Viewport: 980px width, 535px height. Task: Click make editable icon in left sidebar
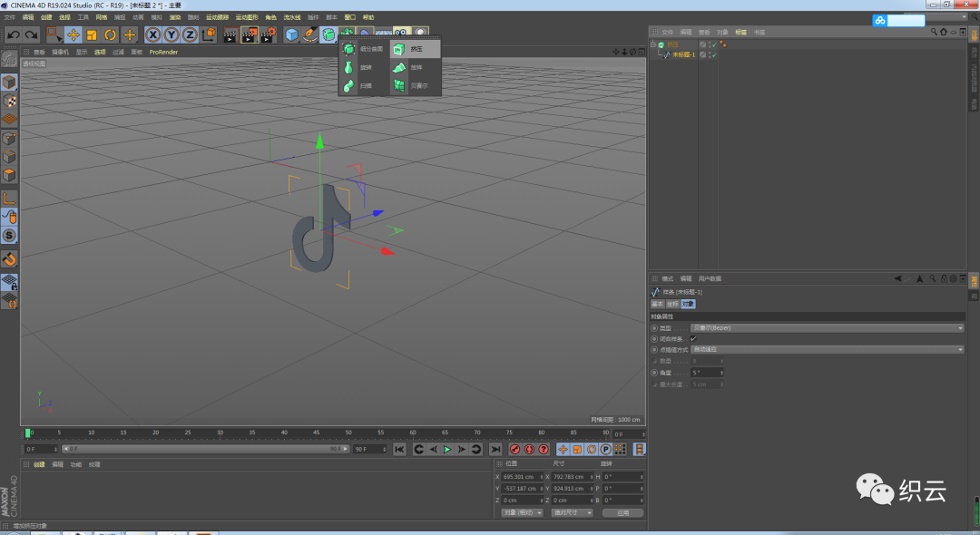tap(9, 59)
